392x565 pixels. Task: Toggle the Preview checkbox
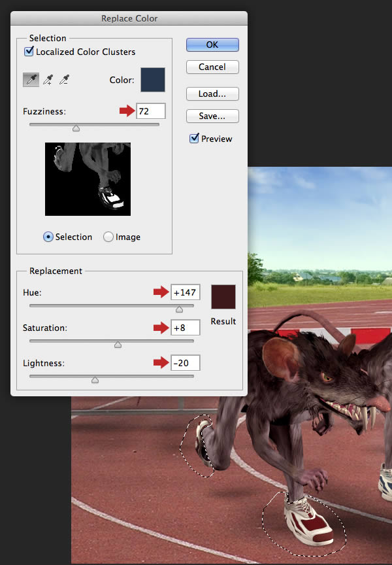[194, 138]
